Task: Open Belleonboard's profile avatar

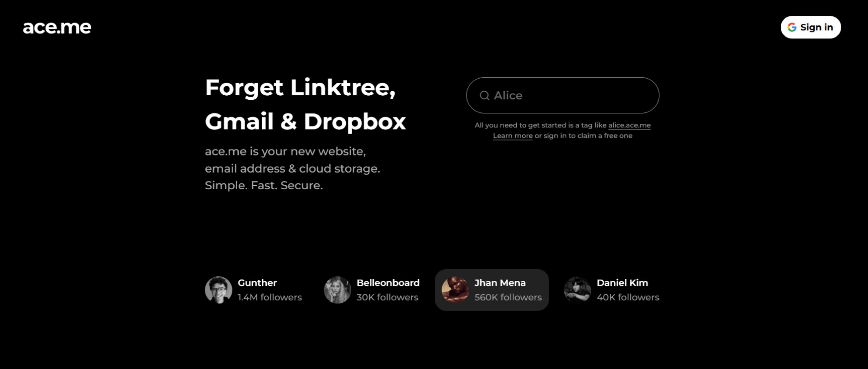Action: click(337, 290)
